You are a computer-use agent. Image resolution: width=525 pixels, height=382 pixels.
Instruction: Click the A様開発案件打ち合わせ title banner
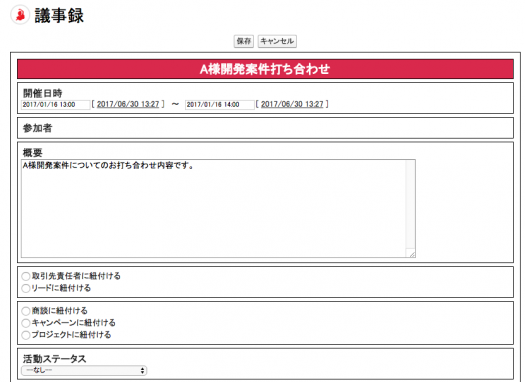coord(265,69)
